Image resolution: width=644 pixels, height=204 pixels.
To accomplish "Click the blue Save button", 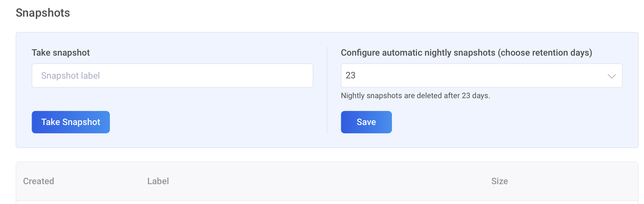I will [x=366, y=122].
